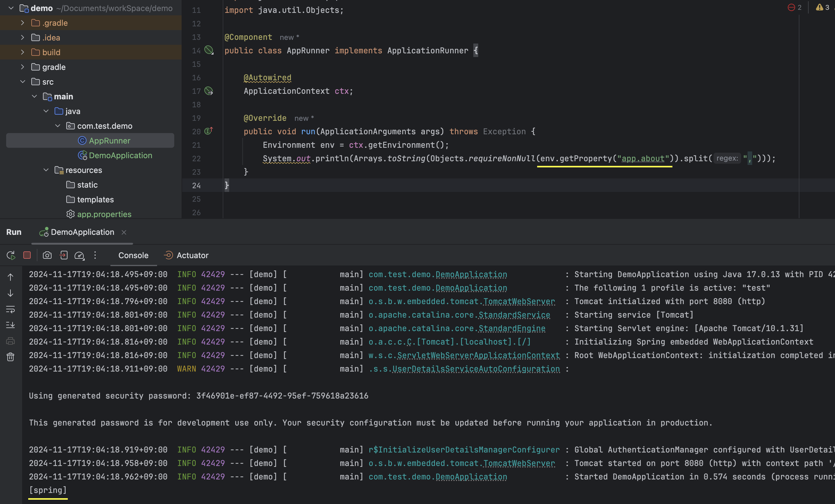The height and width of the screenshot is (504, 835).
Task: Click the UserDetailsServiceAutoConfiguration log link
Action: pyautogui.click(x=476, y=369)
